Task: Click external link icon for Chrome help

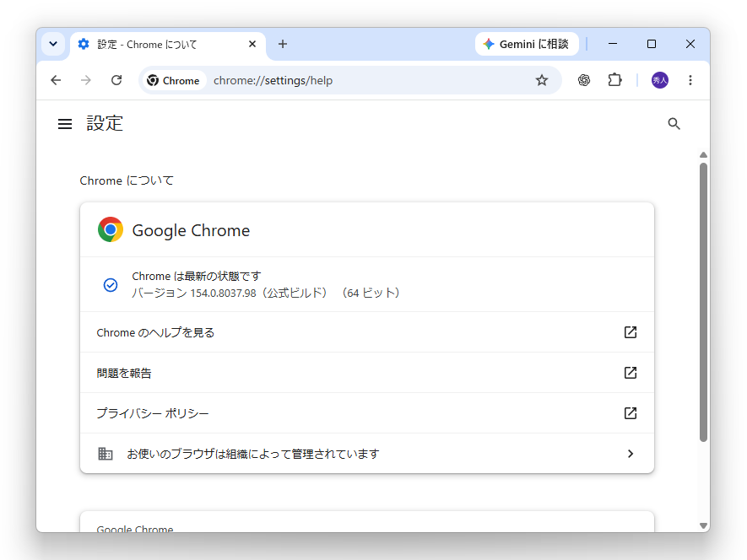Action: pos(631,332)
